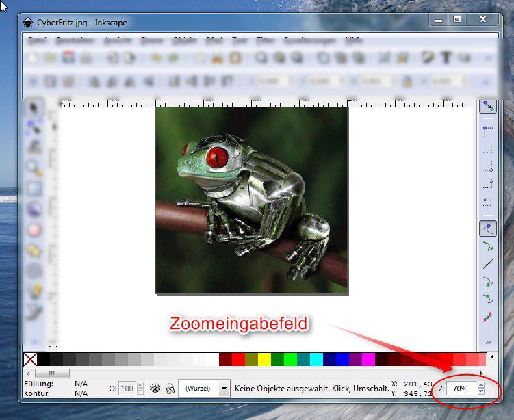Click the Save document floppy icon

(x=68, y=57)
